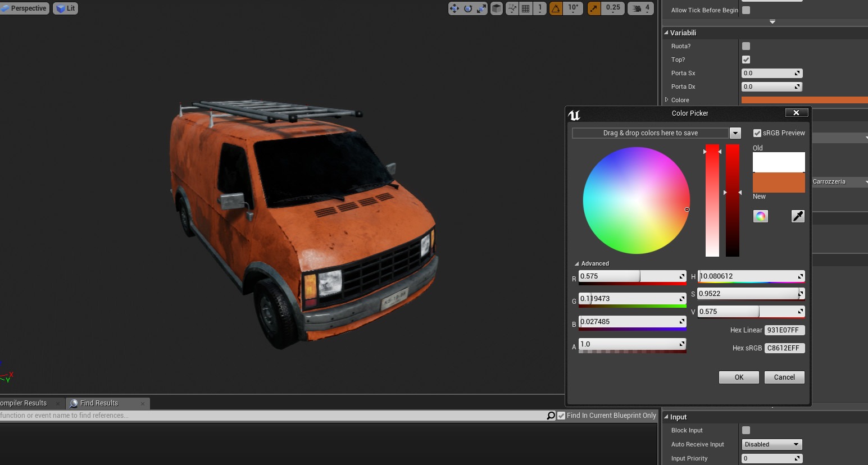Open surface snapping options icon
The height and width of the screenshot is (465, 868).
pyautogui.click(x=512, y=8)
